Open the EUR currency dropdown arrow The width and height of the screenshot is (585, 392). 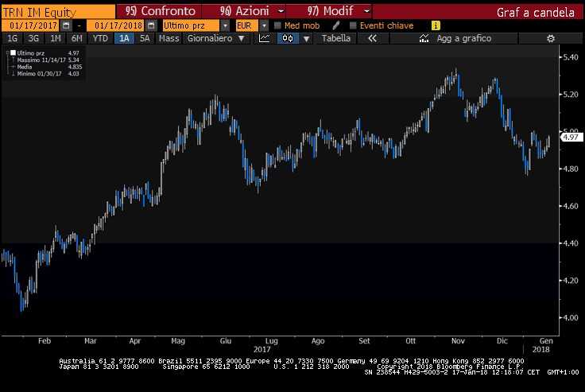tap(264, 25)
